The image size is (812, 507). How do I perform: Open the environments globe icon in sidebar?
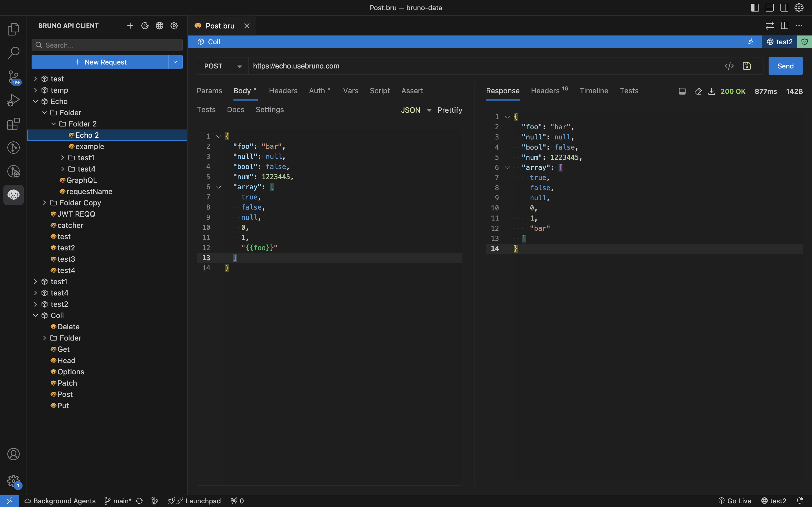pos(159,25)
